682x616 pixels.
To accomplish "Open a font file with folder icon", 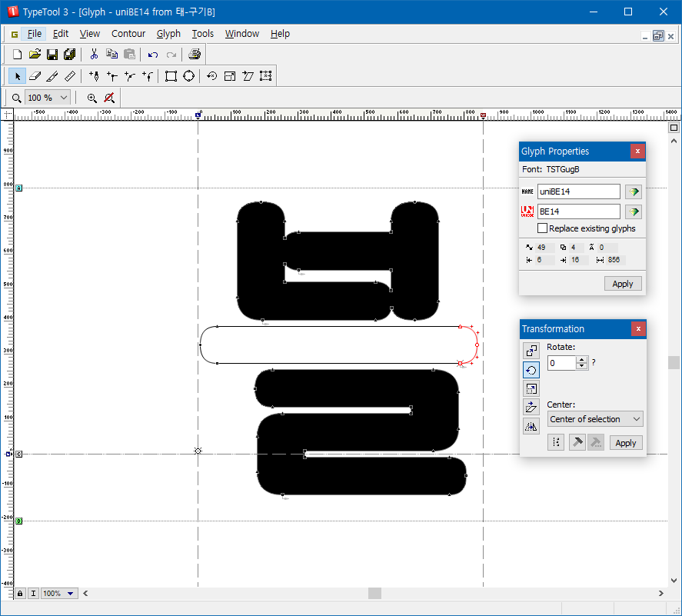I will pyautogui.click(x=35, y=55).
